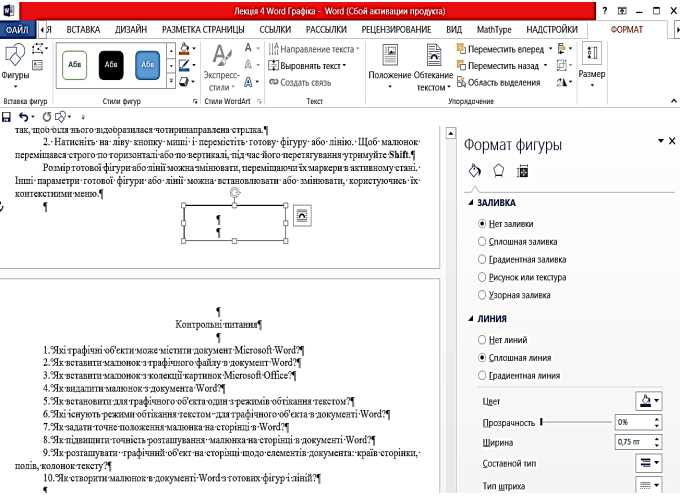Click the layout options icon beside the shape
Screen dimensions: 689x498
click(x=302, y=215)
